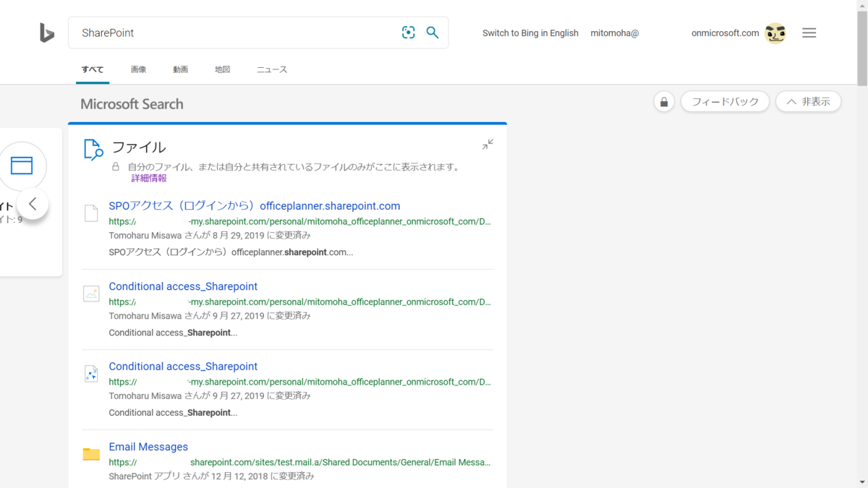Image resolution: width=868 pixels, height=488 pixels.
Task: Click URL under SPOアクセス result
Action: click(300, 222)
